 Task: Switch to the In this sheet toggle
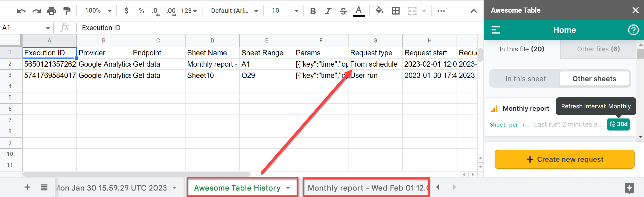tap(525, 79)
